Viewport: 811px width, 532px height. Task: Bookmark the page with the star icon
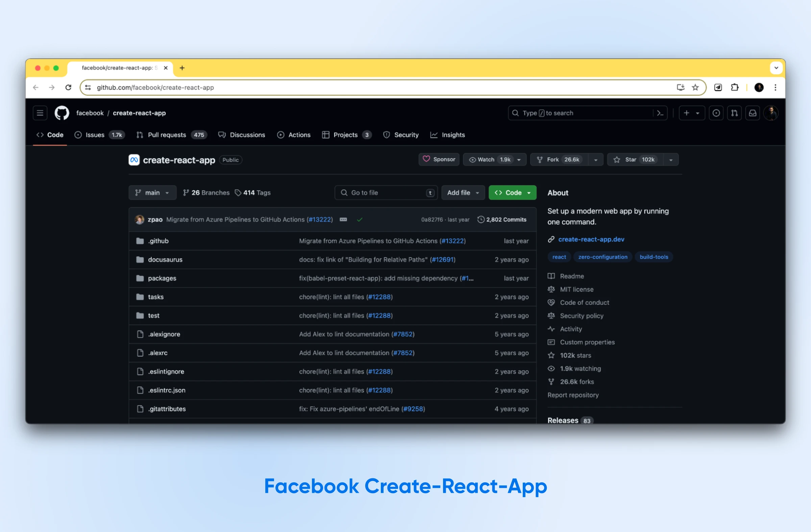(695, 87)
